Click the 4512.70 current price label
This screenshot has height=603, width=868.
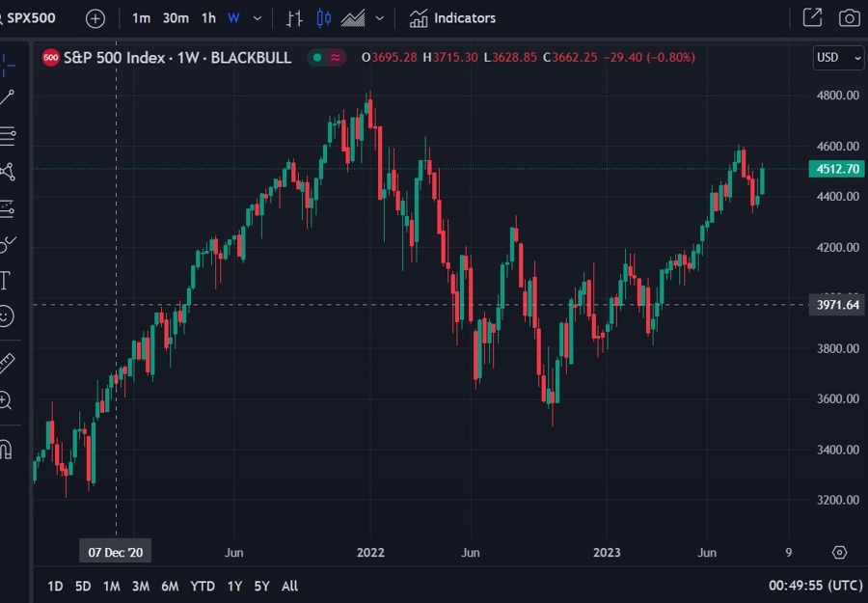coord(836,169)
